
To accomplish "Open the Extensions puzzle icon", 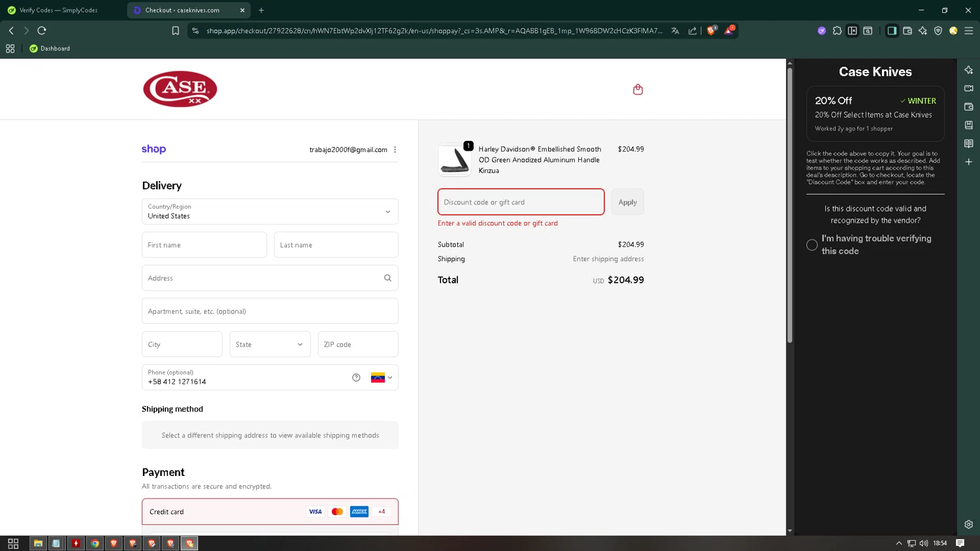I will [x=837, y=31].
